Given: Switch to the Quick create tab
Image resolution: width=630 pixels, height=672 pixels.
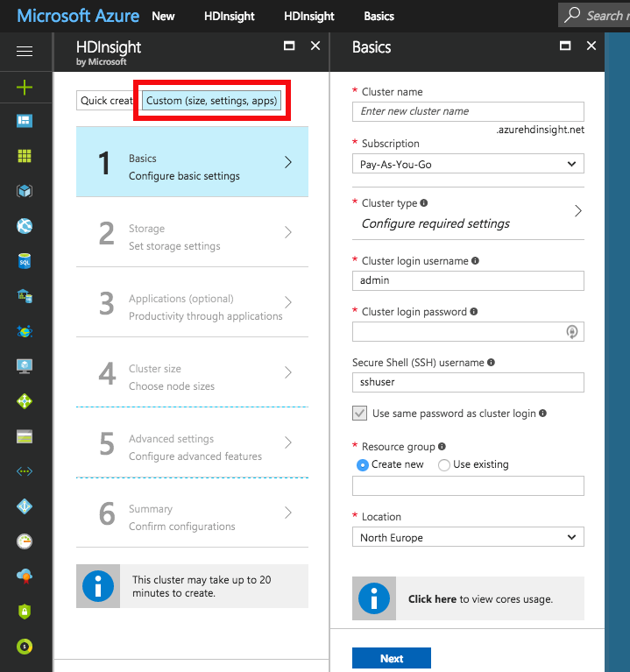Looking at the screenshot, I should click(105, 101).
